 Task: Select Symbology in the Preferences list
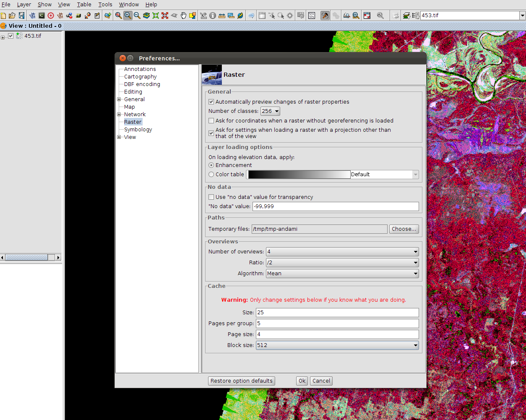coord(138,129)
